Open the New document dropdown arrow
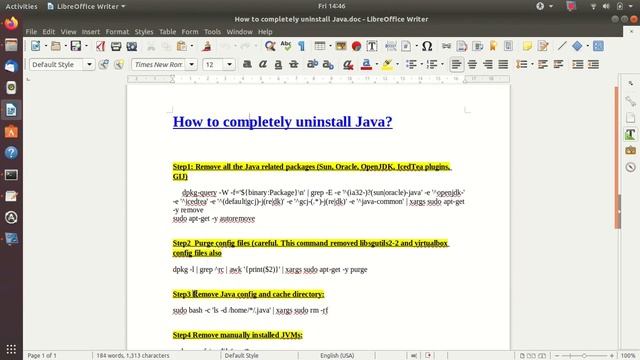This screenshot has height=360, width=640. (45, 46)
